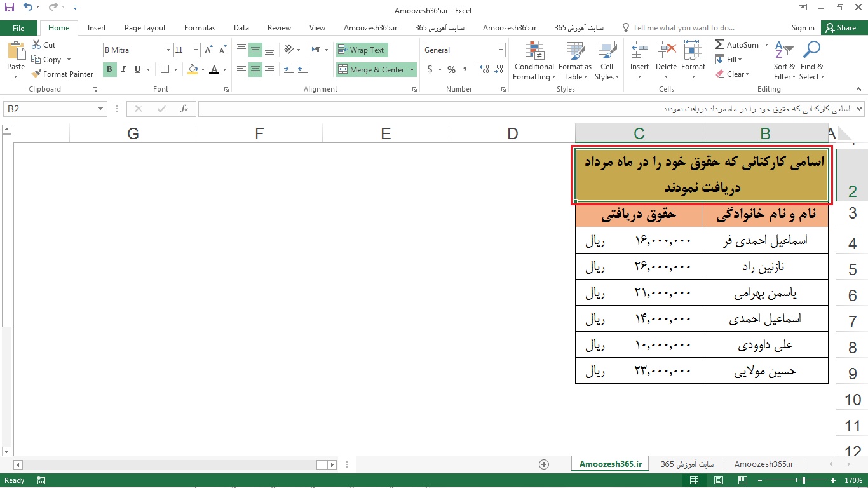Click the Paste clipboard icon
Screen dimensions: 868x488
pos(16,50)
